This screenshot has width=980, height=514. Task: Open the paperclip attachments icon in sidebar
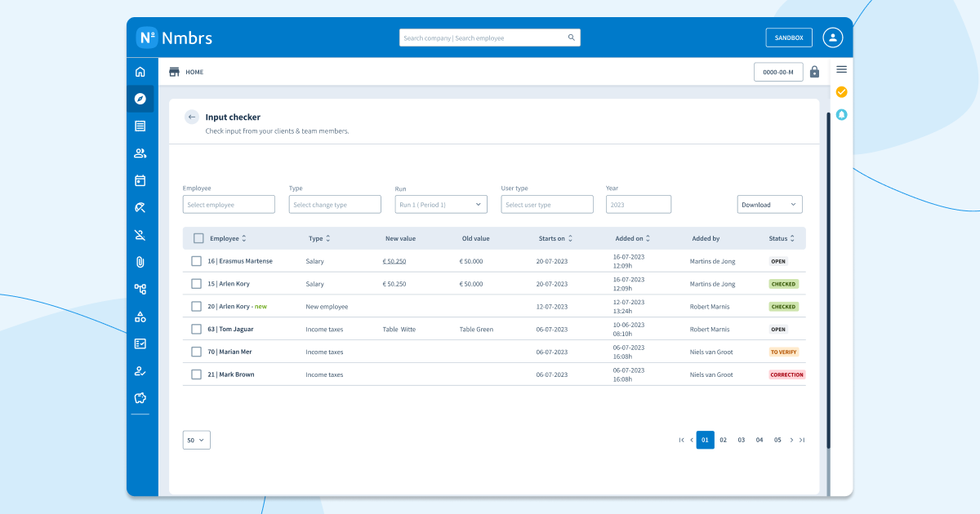pyautogui.click(x=140, y=262)
